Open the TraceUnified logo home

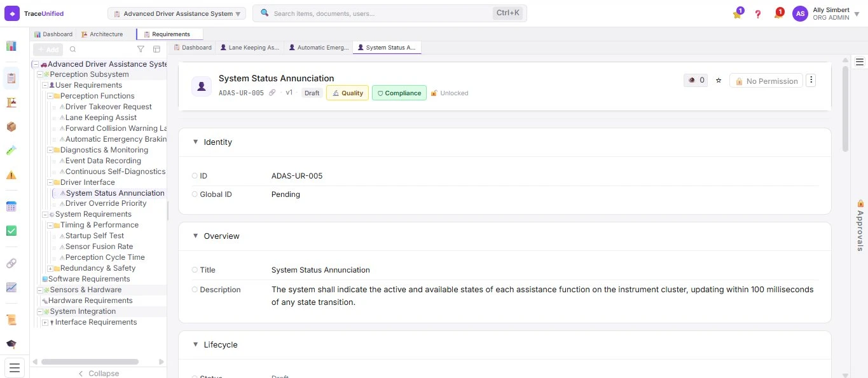34,13
